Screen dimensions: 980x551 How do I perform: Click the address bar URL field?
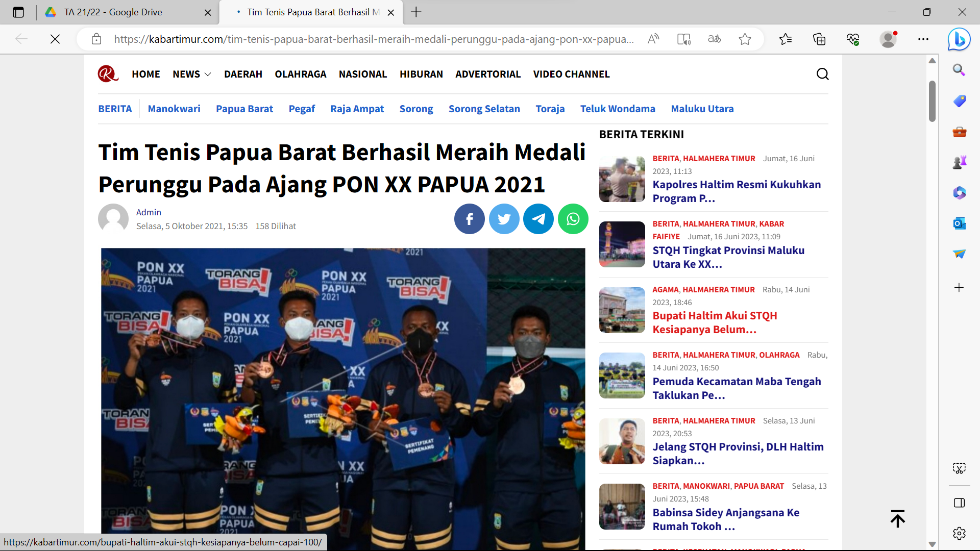(x=374, y=39)
